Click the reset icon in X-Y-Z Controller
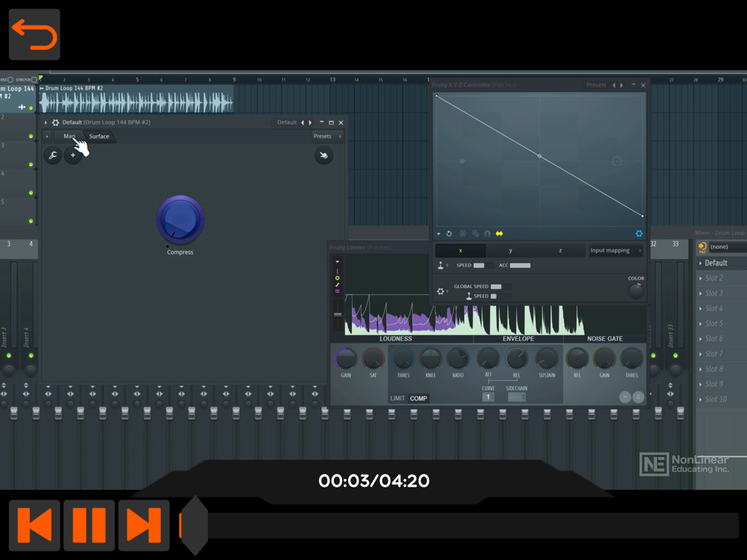 (x=449, y=234)
